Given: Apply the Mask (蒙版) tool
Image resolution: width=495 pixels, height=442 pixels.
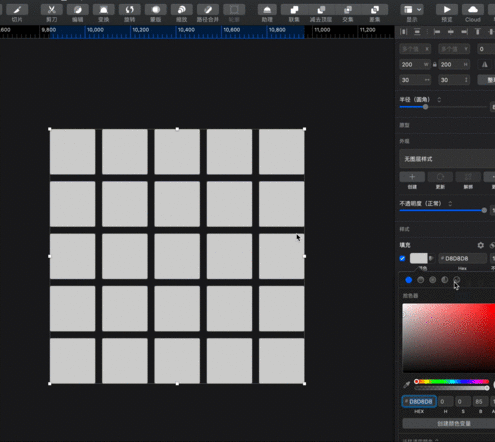Looking at the screenshot, I should pos(155,10).
